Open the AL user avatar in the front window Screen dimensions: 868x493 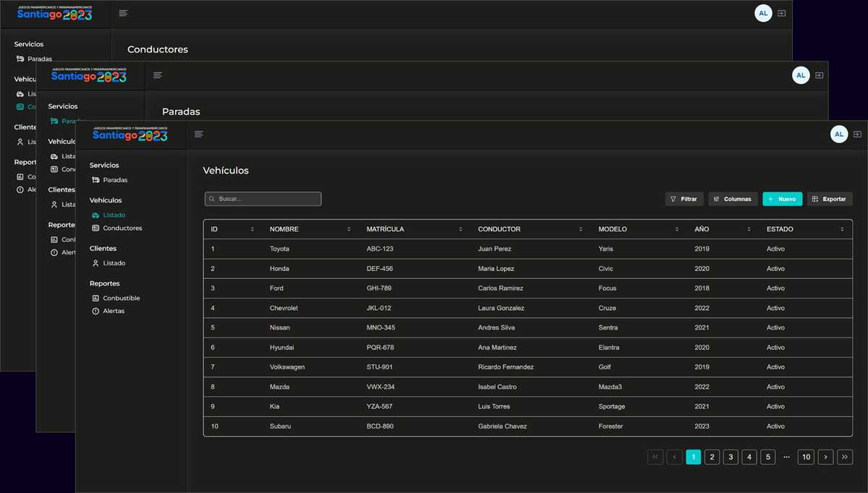pos(838,134)
